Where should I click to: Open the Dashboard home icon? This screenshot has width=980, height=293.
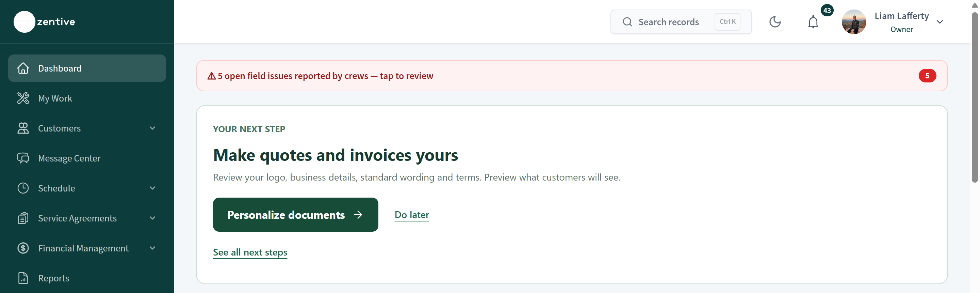click(x=23, y=68)
